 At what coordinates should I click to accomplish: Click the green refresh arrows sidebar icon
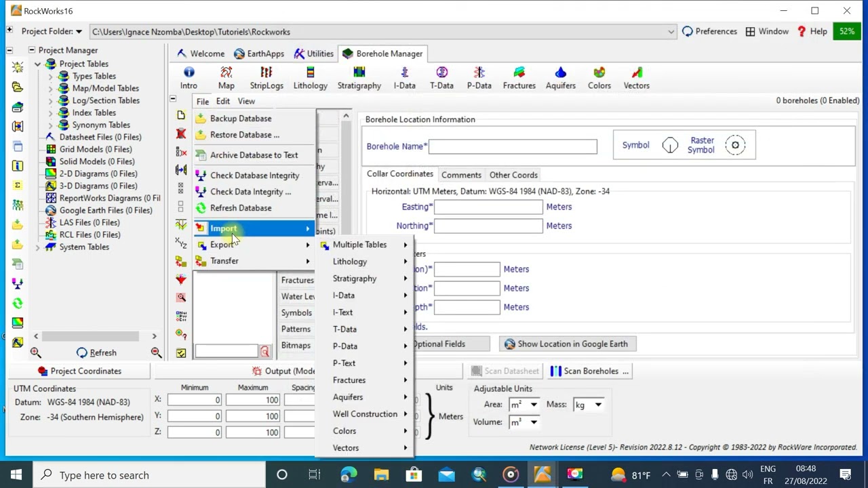(x=18, y=303)
